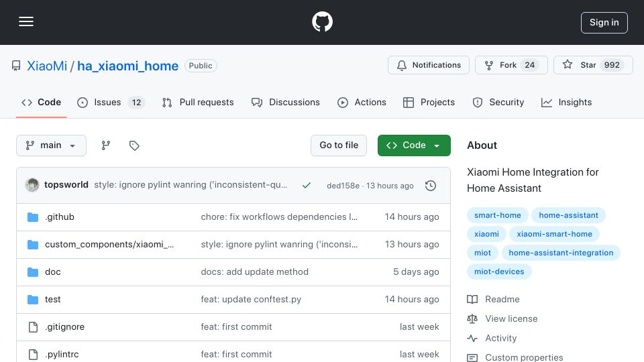Screen dimensions: 644x362
Task: Click the .github folder icon
Action: pyautogui.click(x=33, y=217)
